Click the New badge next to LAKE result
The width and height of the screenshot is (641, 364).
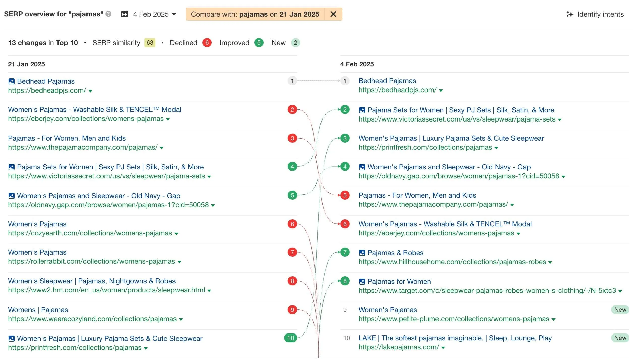coord(620,338)
